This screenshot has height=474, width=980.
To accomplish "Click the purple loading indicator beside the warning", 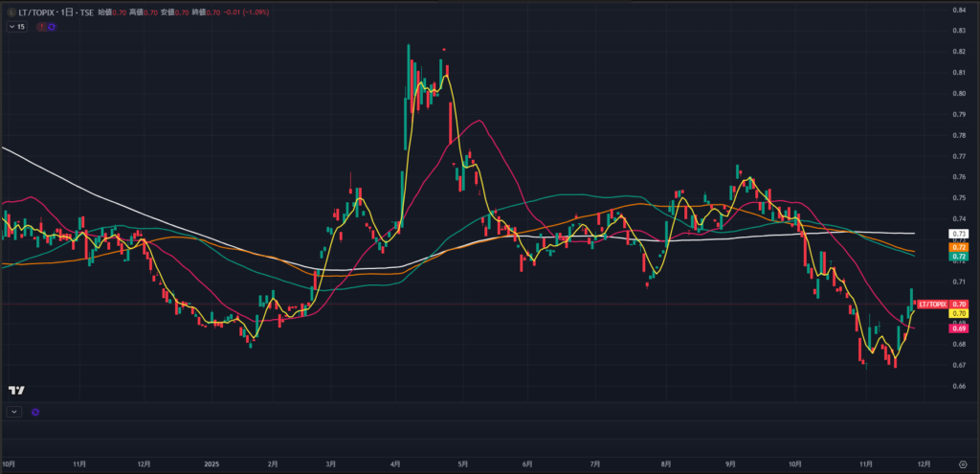I will click(51, 27).
